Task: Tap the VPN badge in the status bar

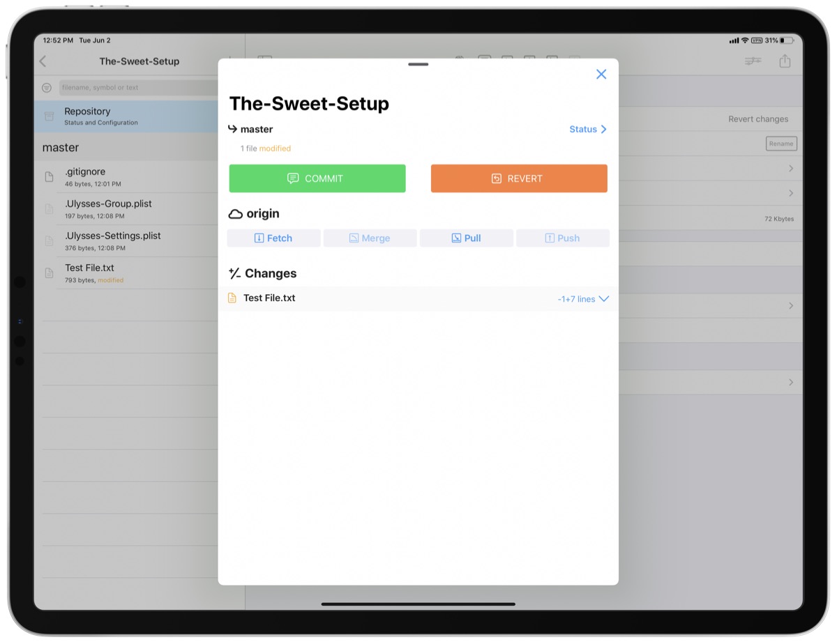Action: point(757,40)
